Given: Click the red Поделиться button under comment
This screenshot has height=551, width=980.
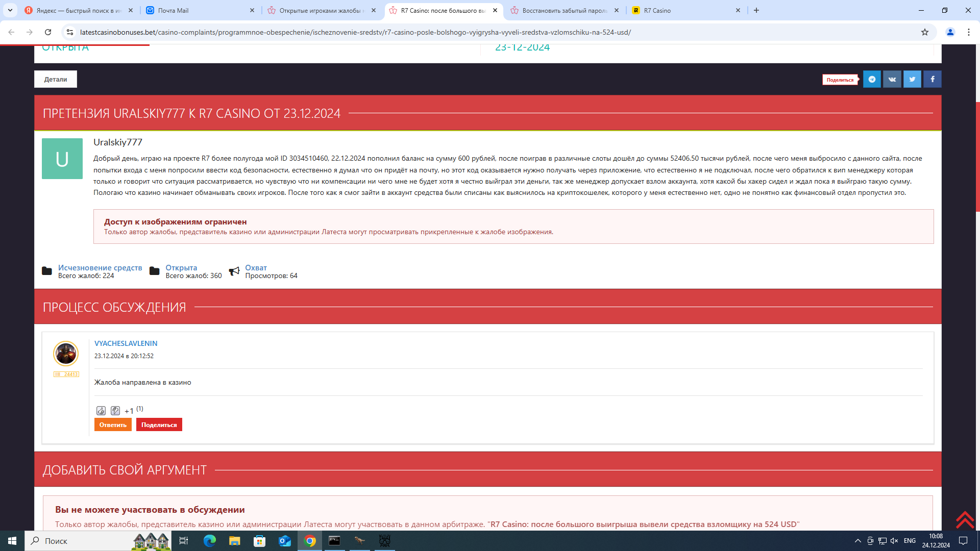Looking at the screenshot, I should tap(159, 425).
